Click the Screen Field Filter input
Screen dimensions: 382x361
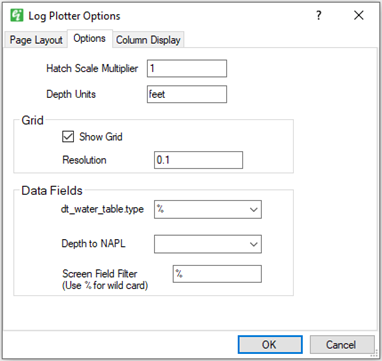coord(217,274)
